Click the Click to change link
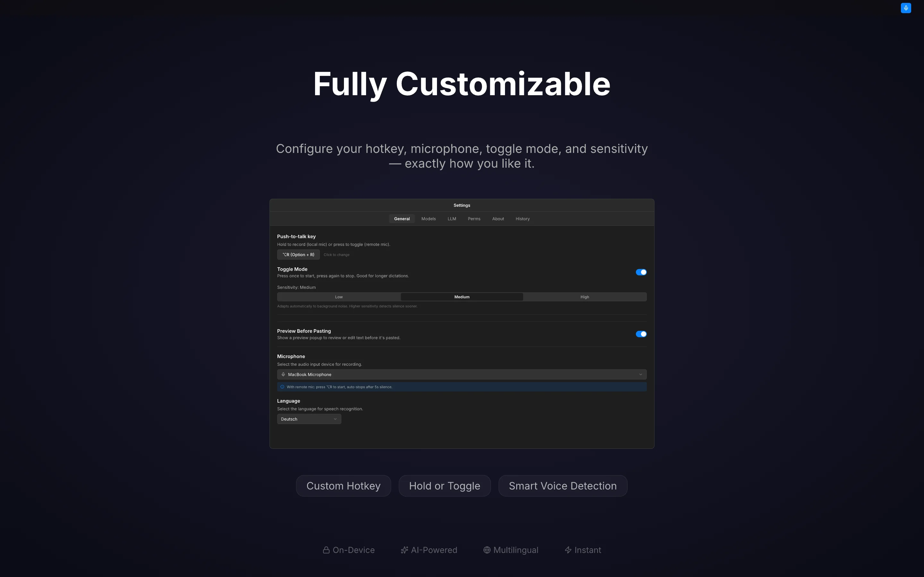Image resolution: width=924 pixels, height=577 pixels. (x=336, y=255)
